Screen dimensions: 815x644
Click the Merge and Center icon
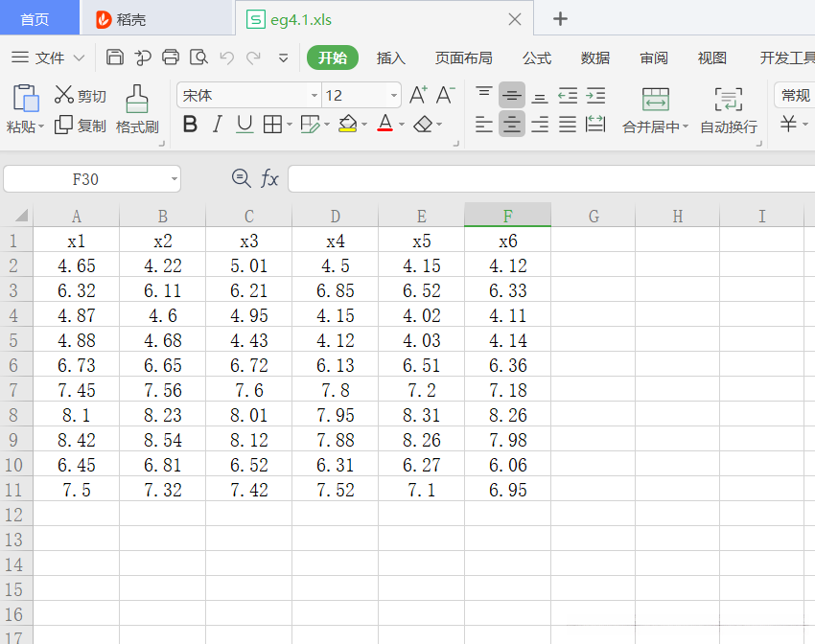656,99
